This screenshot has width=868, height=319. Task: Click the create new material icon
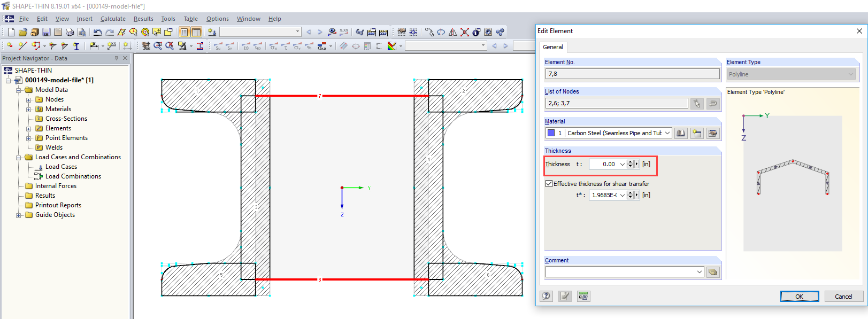tap(697, 133)
